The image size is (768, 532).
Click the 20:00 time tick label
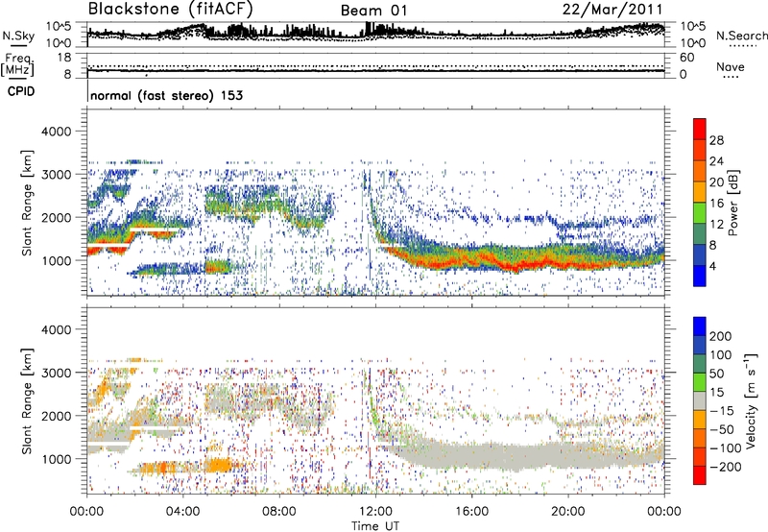(567, 512)
